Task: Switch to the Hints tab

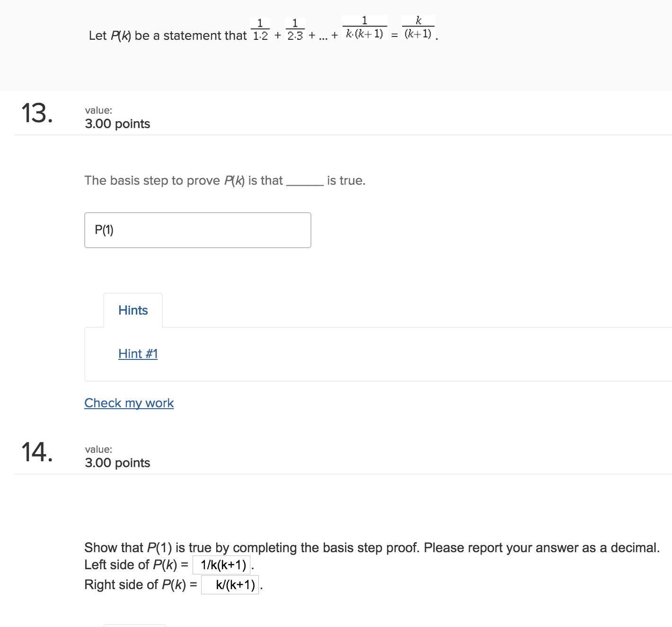Action: tap(133, 310)
